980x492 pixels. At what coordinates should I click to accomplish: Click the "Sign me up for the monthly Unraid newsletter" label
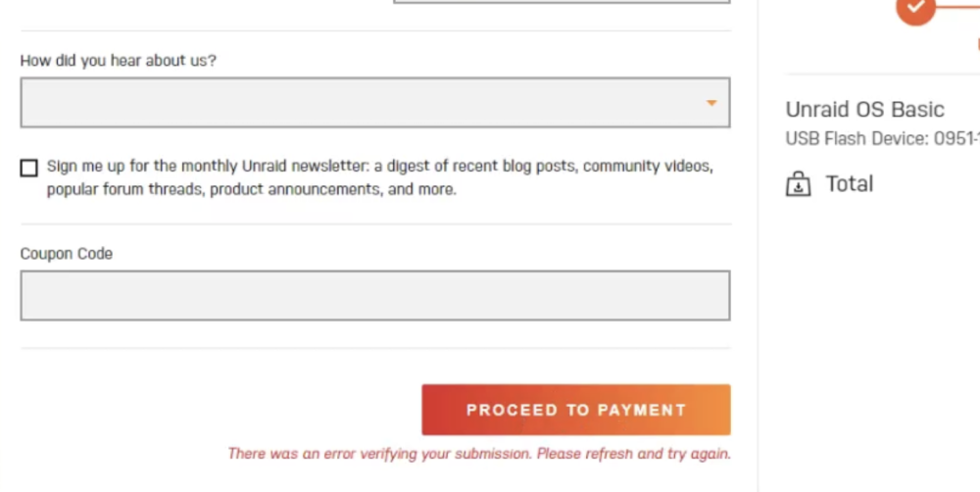(x=380, y=177)
